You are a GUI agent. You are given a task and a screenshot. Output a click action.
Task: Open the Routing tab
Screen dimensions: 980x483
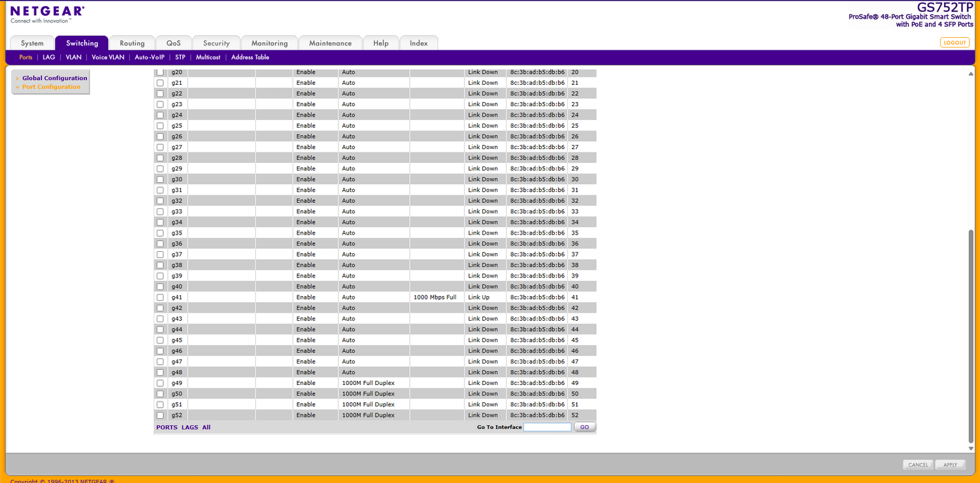132,43
